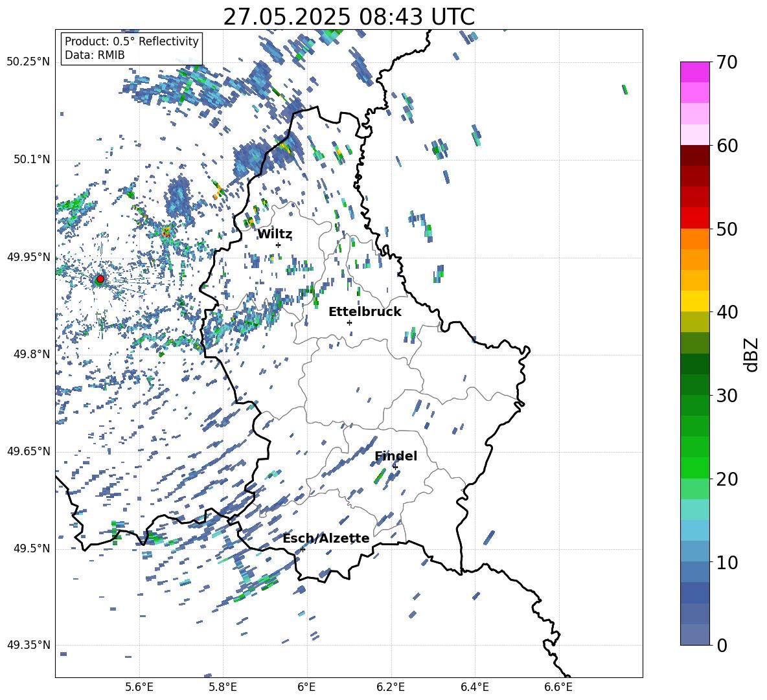The height and width of the screenshot is (700, 767).
Task: Click the light blue colorbar swatch between 10 and 20
Action: pos(694,530)
